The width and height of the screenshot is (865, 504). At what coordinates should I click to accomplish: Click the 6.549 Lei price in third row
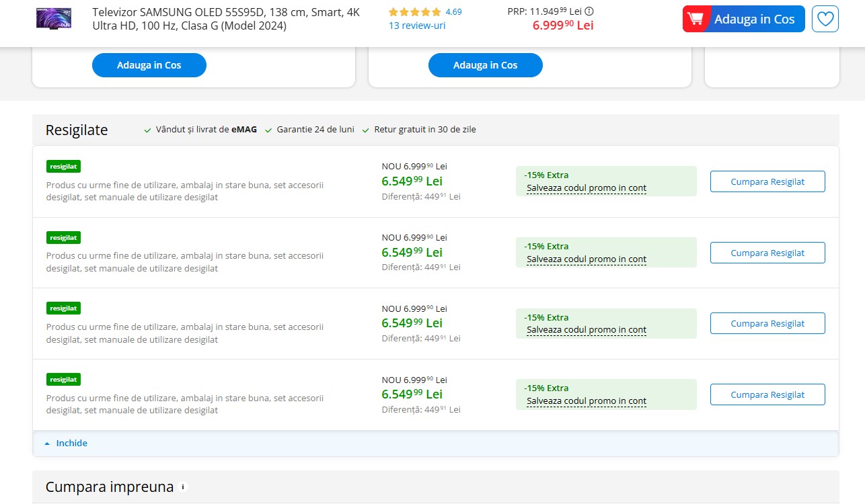412,323
